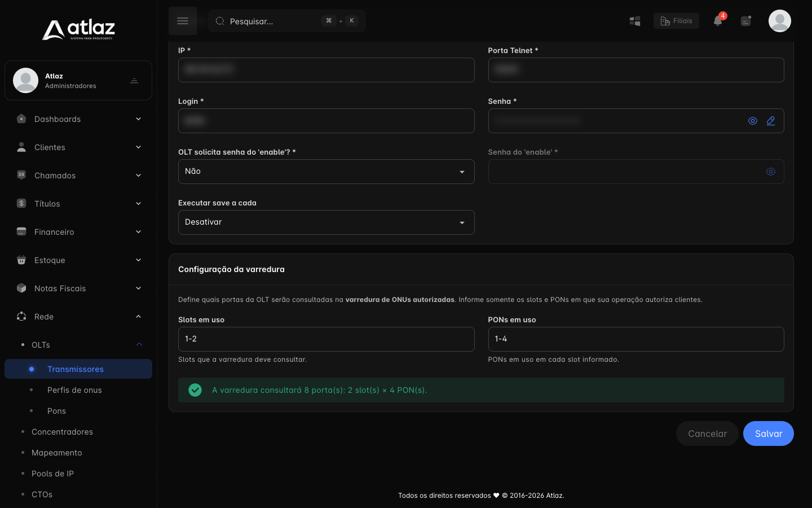Viewport: 812px width, 508px height.
Task: Click the search magnifier icon
Action: coord(220,21)
